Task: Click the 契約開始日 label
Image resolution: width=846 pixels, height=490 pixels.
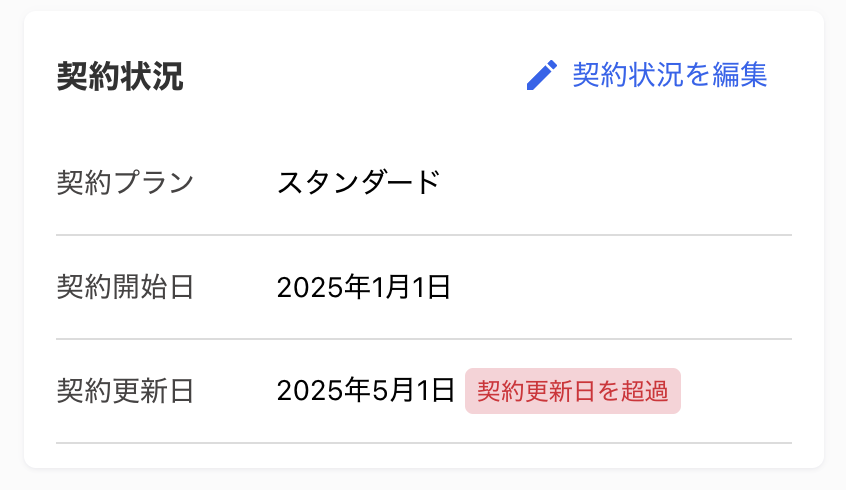Action: click(125, 287)
